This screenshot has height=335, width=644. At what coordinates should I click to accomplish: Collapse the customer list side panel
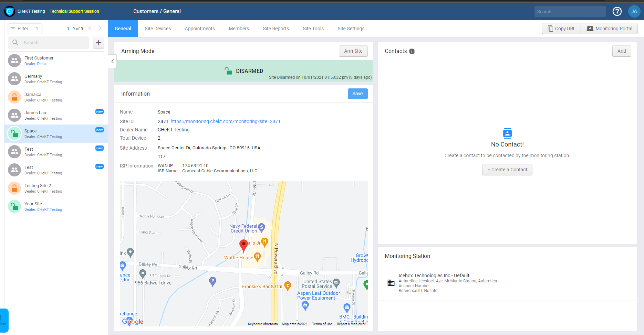(x=112, y=61)
